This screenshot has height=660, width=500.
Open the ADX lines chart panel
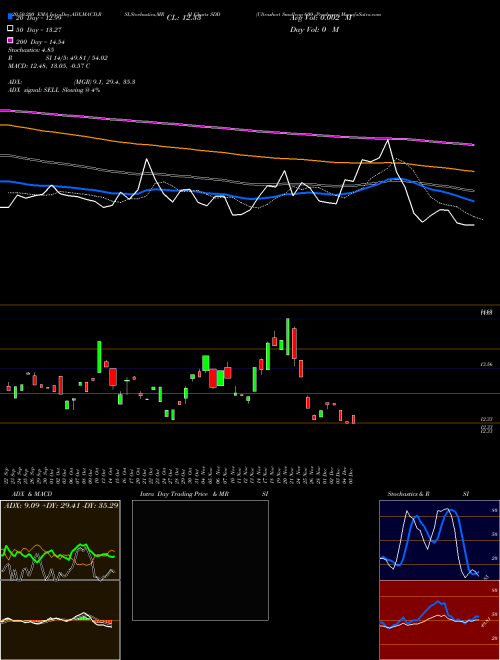tap(60, 540)
